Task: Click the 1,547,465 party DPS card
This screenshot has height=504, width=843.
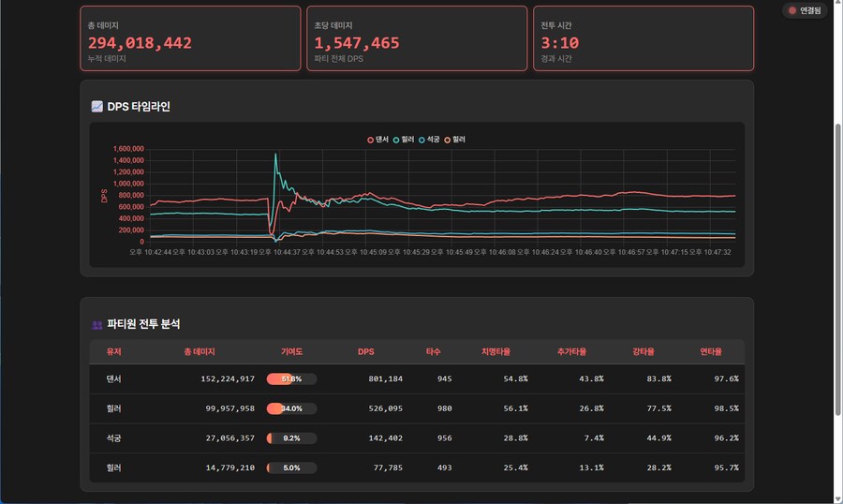Action: coord(416,39)
